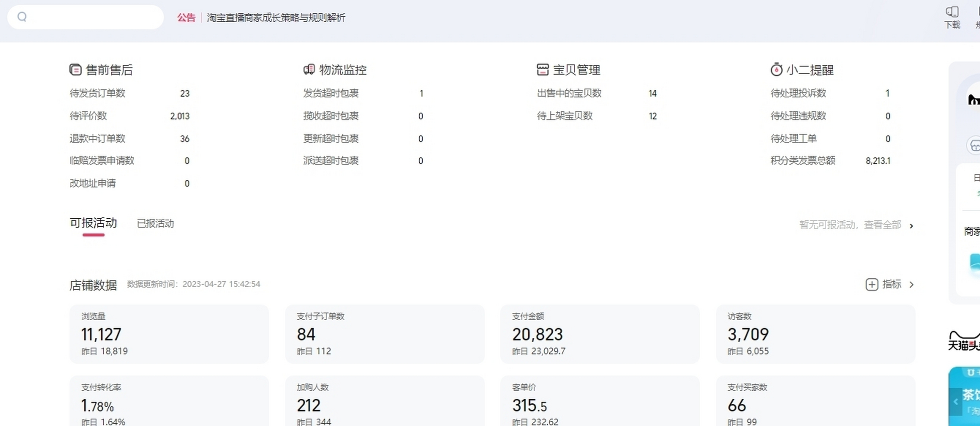This screenshot has height=426, width=980.
Task: Open 改地址申请 row
Action: click(129, 183)
